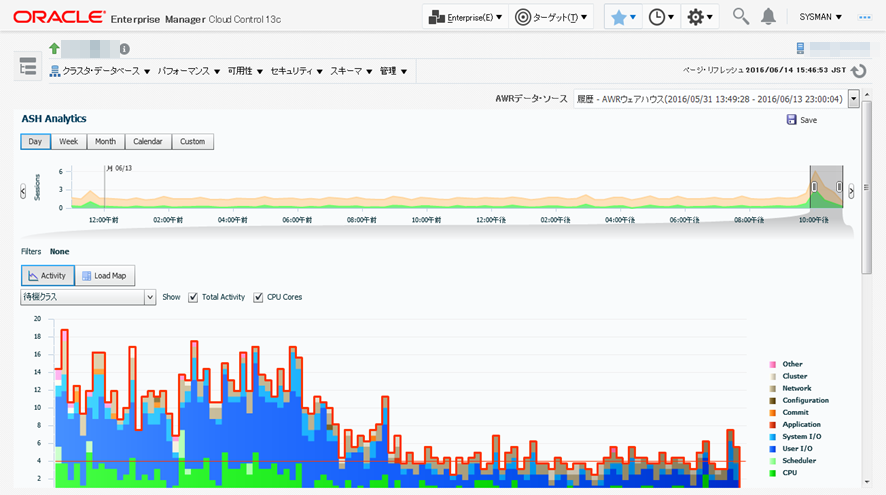This screenshot has width=886, height=495.
Task: Select Day time range
Action: [x=35, y=141]
